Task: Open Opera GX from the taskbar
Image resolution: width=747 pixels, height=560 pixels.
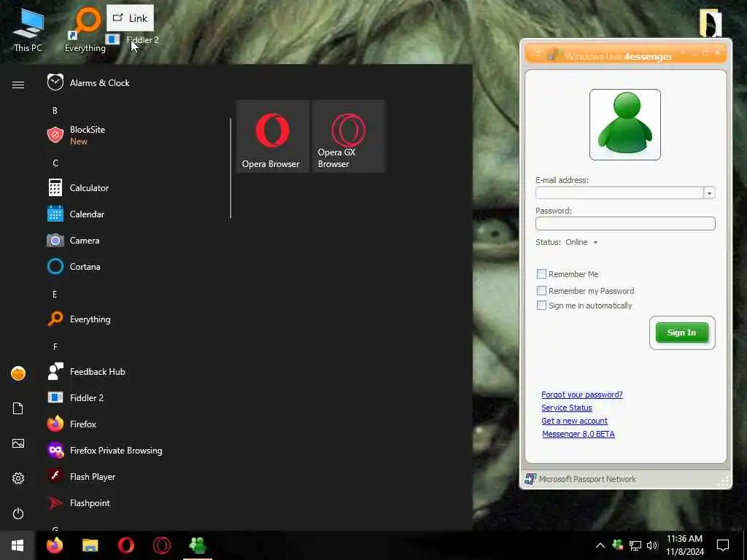Action: [162, 545]
